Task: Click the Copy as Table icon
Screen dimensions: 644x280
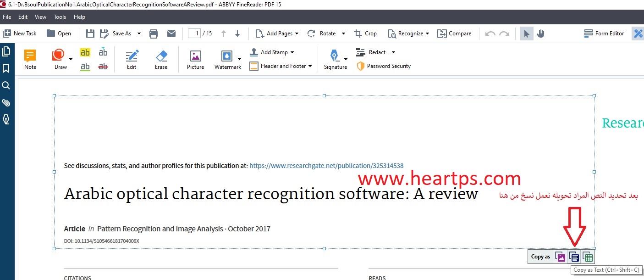Action: coord(588,257)
